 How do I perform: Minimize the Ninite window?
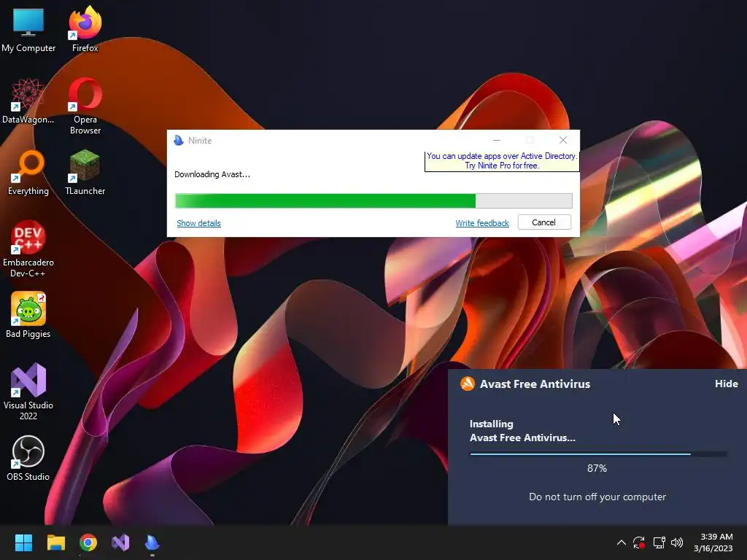point(496,140)
